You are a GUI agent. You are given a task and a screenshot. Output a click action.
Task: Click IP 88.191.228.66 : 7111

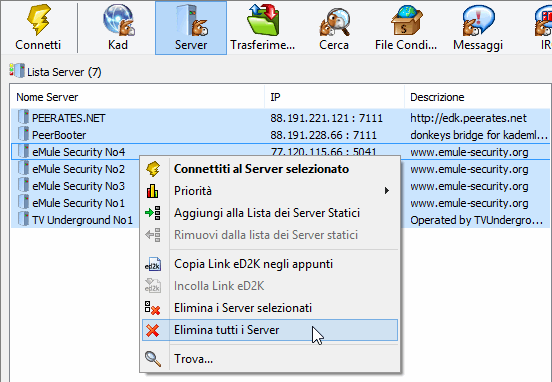(x=323, y=135)
